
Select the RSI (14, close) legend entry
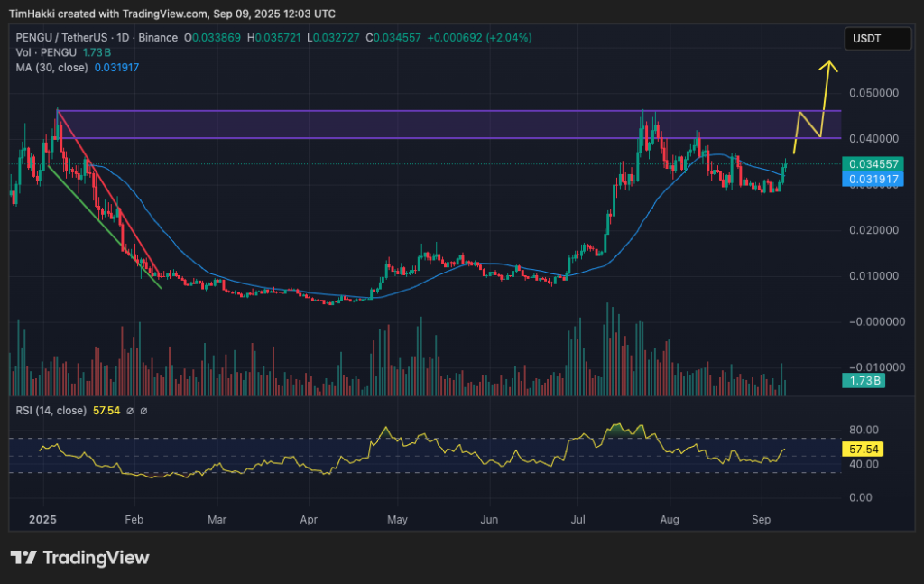pos(51,409)
